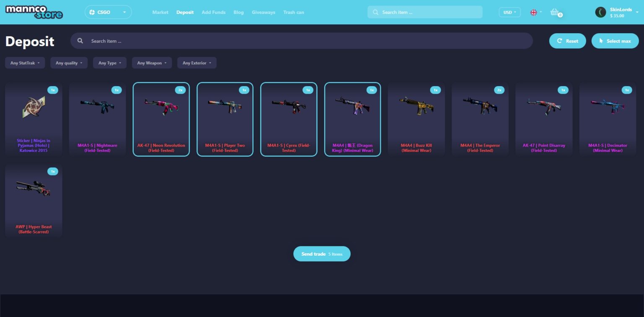644x317 pixels.
Task: Click the Select max button
Action: tap(615, 41)
